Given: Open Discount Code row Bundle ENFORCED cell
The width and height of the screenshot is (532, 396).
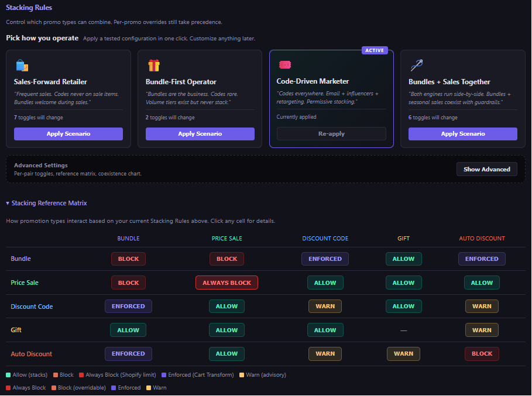Looking at the screenshot, I should [x=128, y=306].
